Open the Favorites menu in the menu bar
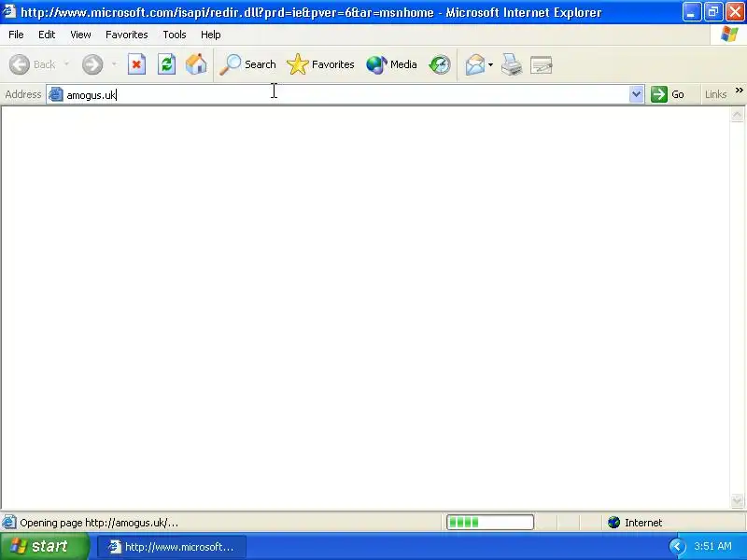The width and height of the screenshot is (747, 560). pyautogui.click(x=127, y=35)
